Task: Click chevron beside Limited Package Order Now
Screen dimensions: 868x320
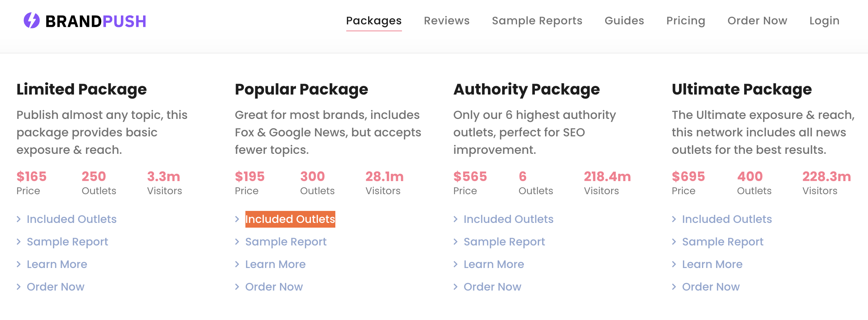Action: click(19, 287)
